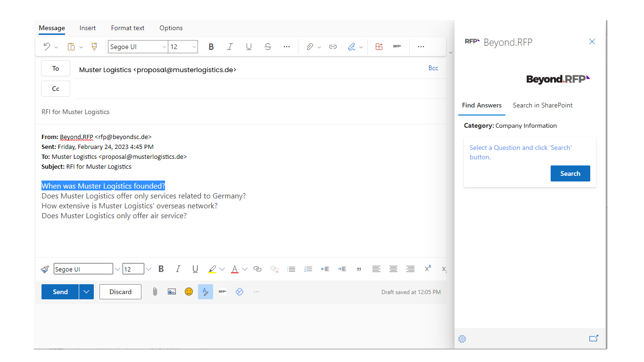Open the emoji picker smiley icon

(x=189, y=292)
